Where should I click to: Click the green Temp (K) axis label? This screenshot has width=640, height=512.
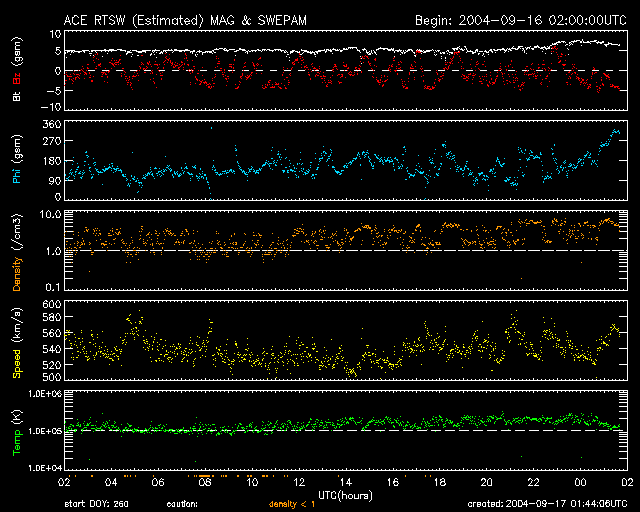pos(16,430)
